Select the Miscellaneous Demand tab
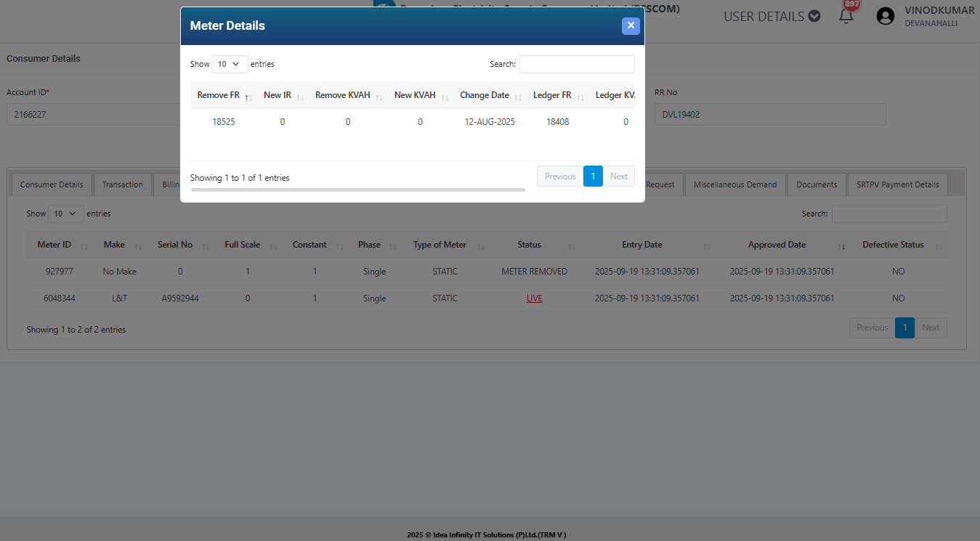Image resolution: width=980 pixels, height=541 pixels. click(x=734, y=184)
